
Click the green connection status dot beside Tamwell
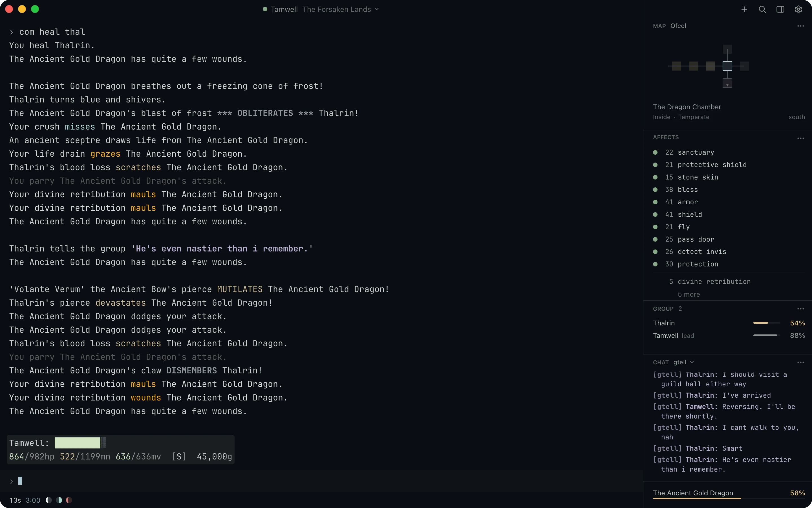pos(265,9)
